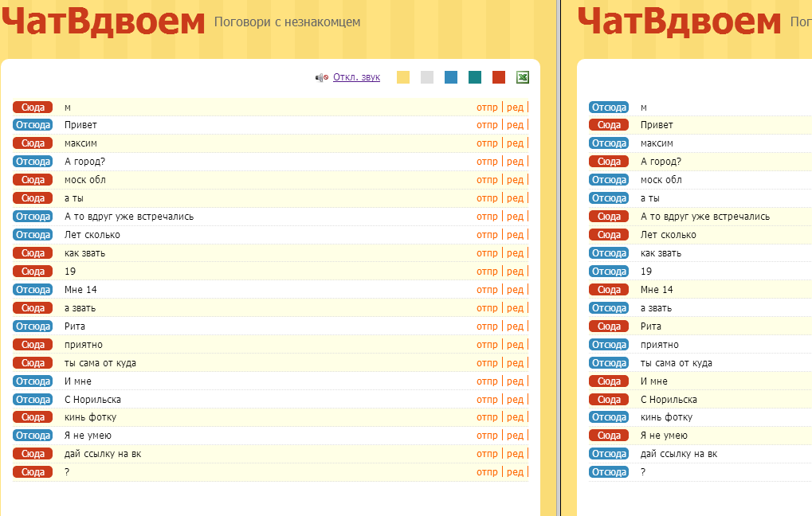Click 'отпр' on the 'приятно' row
Viewport: 812px width, 516px height.
487,345
